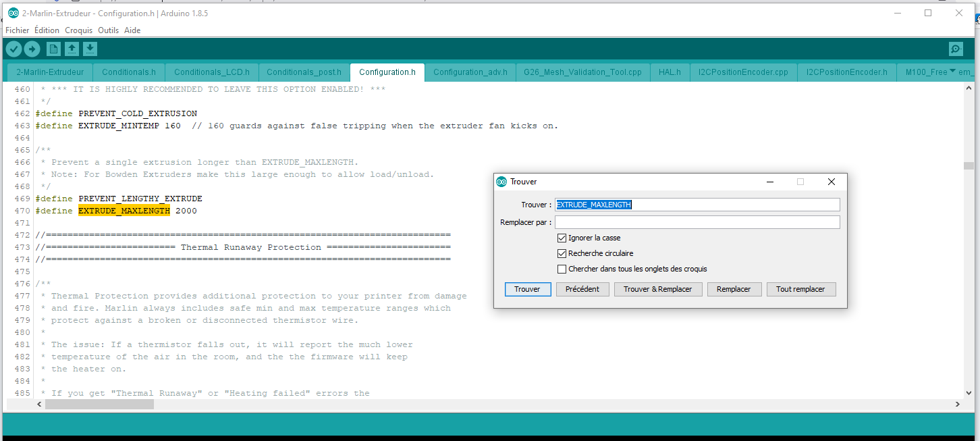Click the vertical scrollbar up arrow

click(969, 89)
